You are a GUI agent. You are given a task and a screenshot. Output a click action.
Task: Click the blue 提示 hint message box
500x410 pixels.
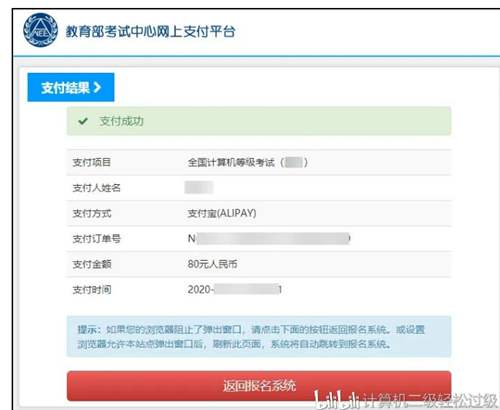(259, 336)
